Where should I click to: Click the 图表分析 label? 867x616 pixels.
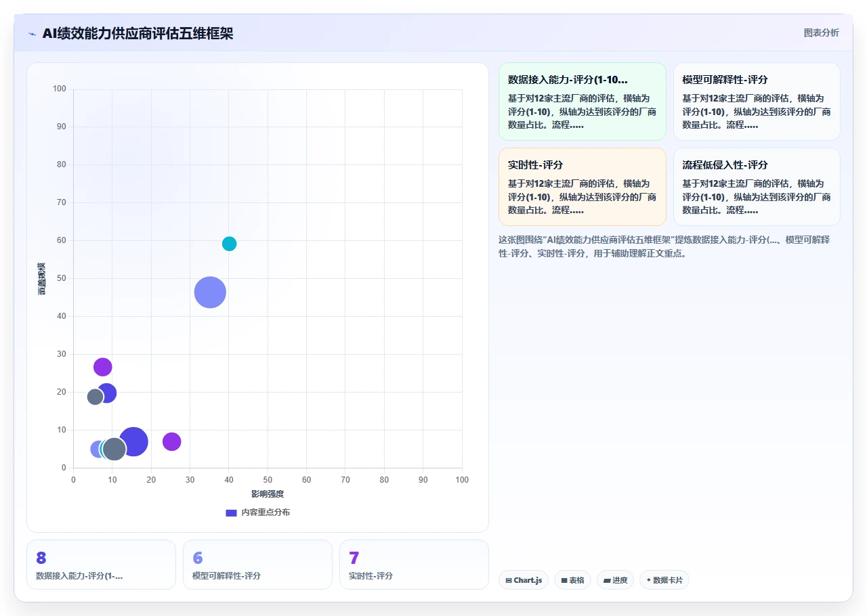click(821, 32)
